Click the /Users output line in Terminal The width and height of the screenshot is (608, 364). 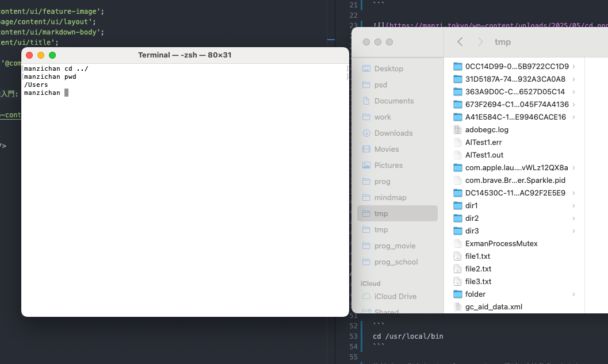tap(36, 85)
